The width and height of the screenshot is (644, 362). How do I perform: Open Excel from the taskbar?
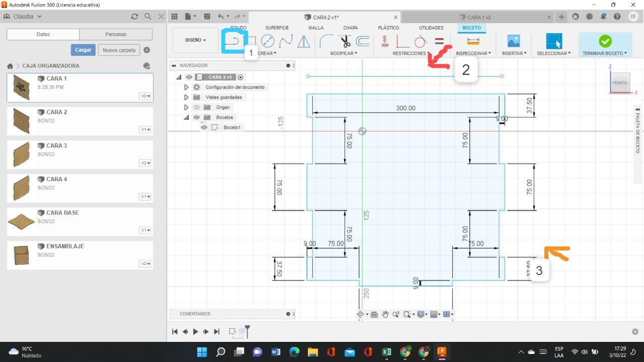tap(386, 352)
